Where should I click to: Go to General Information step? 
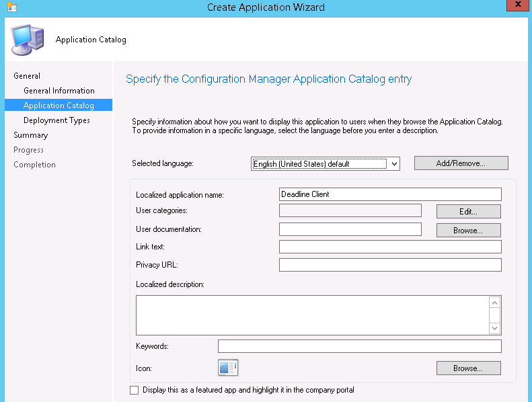click(x=59, y=91)
